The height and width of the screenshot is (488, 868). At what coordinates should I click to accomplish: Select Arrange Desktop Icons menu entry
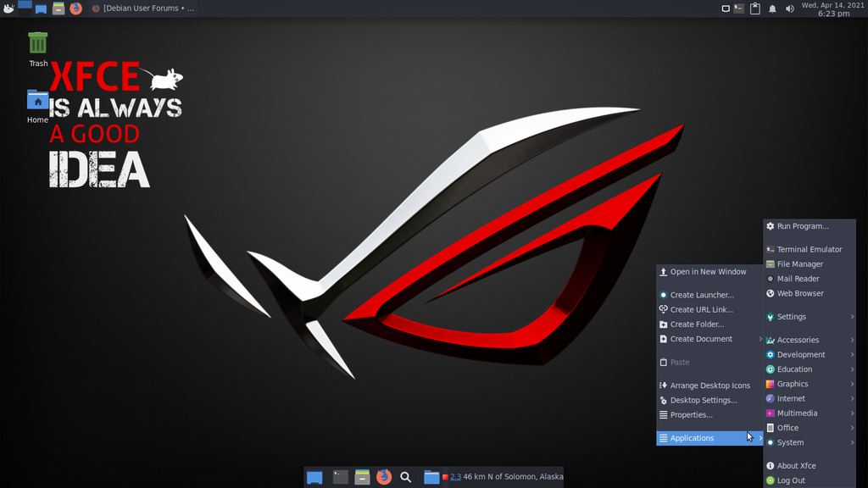(709, 385)
